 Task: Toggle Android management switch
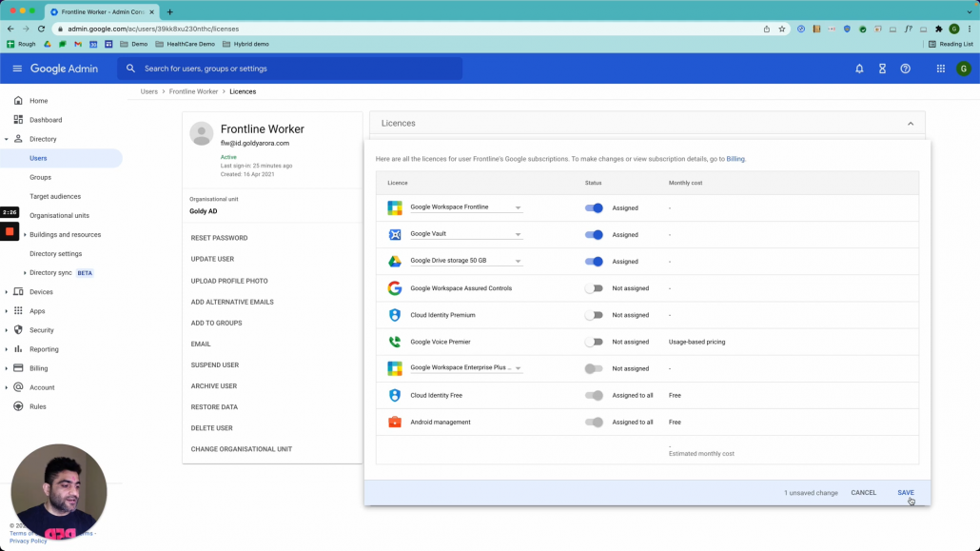(594, 423)
